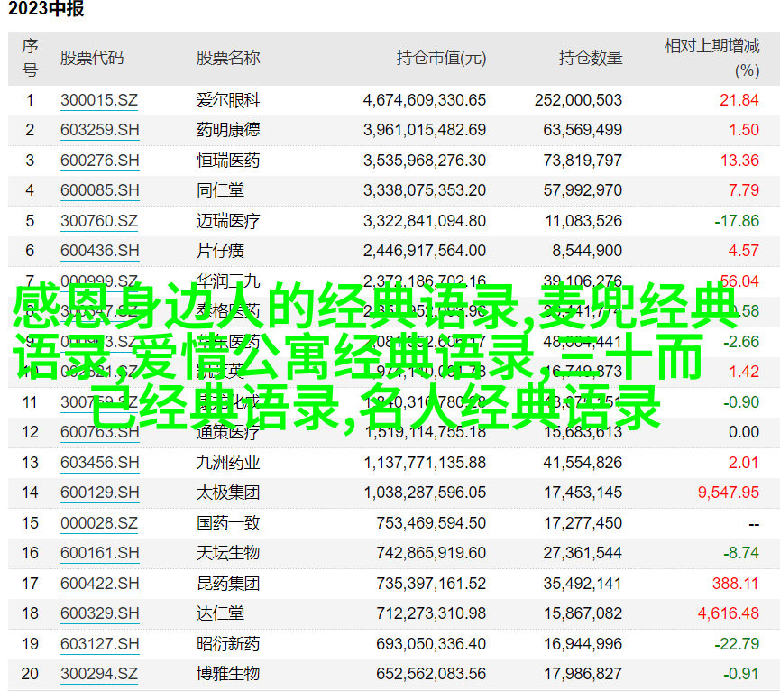Select the stock name 片仔癀
The height and width of the screenshot is (700, 780).
click(220, 250)
